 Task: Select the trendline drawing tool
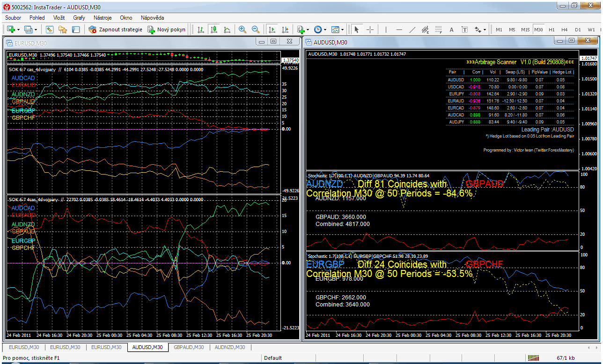point(412,29)
